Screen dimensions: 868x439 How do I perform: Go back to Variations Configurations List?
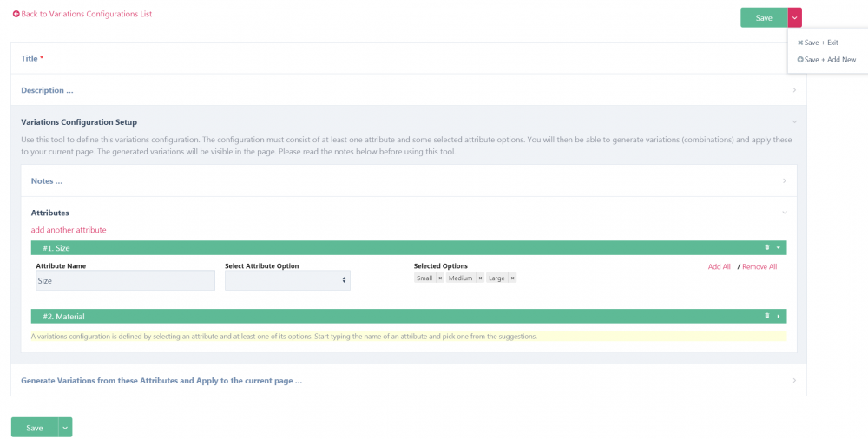tap(82, 14)
